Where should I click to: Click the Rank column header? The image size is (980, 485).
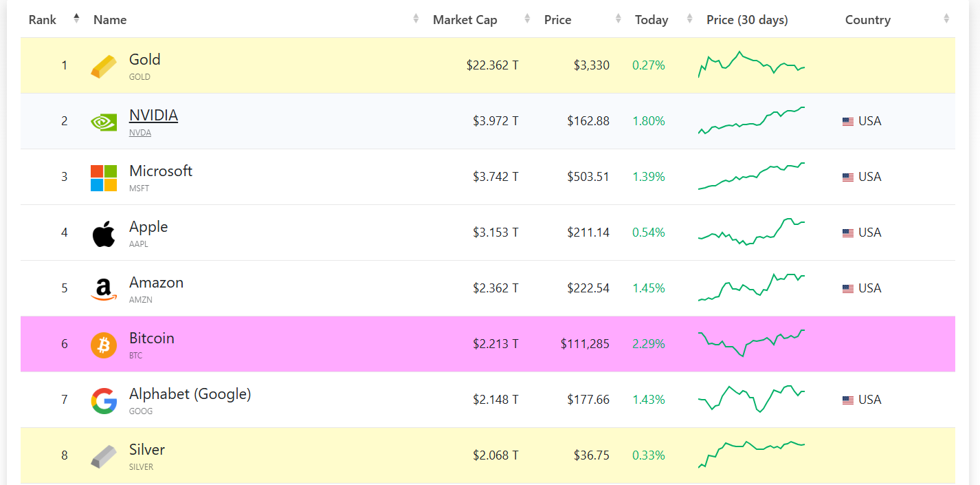[x=43, y=20]
